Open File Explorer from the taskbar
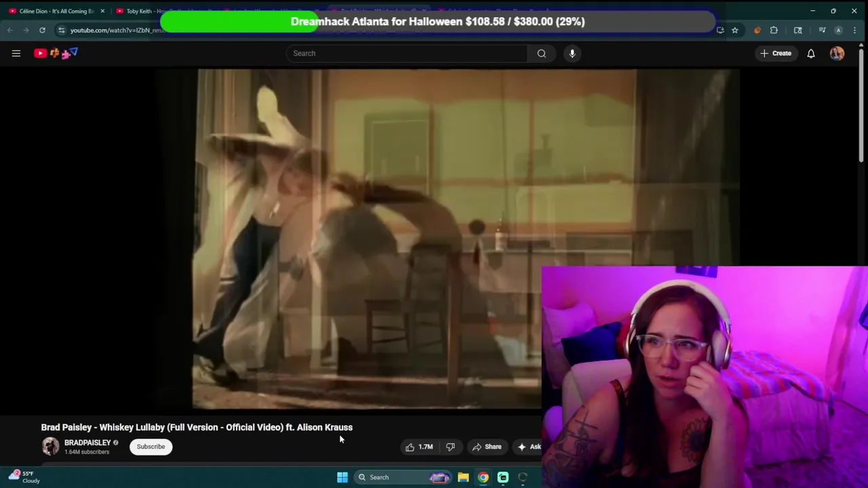 click(463, 477)
